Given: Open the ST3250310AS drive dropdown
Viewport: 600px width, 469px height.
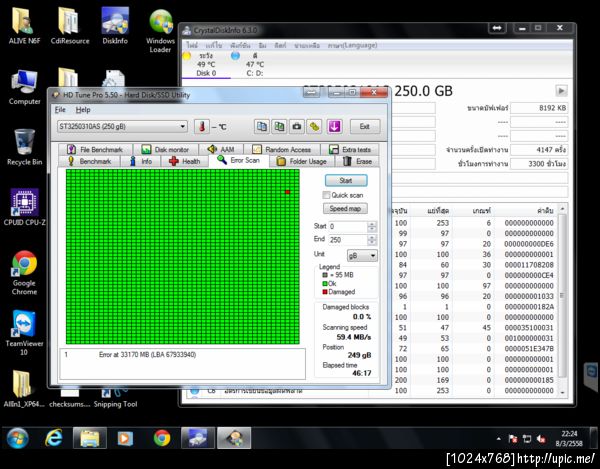Looking at the screenshot, I should [x=122, y=127].
